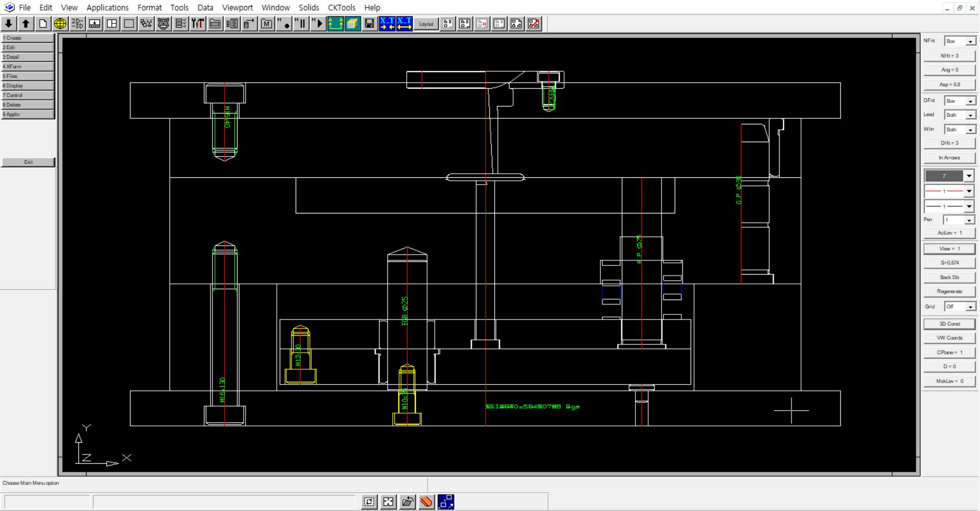Select 1 Create in main menu

click(x=28, y=38)
